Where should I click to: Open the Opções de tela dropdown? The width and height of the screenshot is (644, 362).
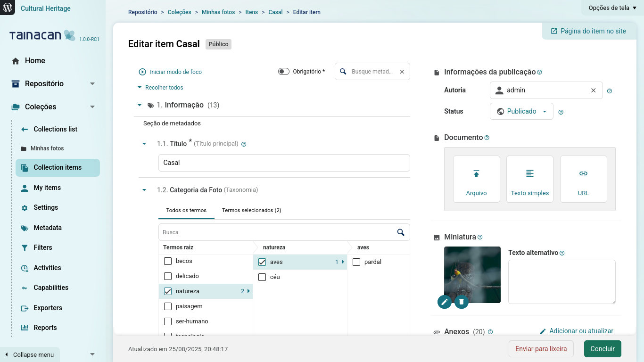pos(611,8)
